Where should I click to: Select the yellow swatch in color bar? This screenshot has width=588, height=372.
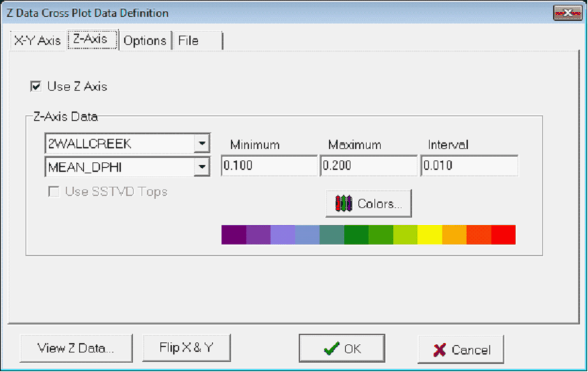(x=430, y=234)
